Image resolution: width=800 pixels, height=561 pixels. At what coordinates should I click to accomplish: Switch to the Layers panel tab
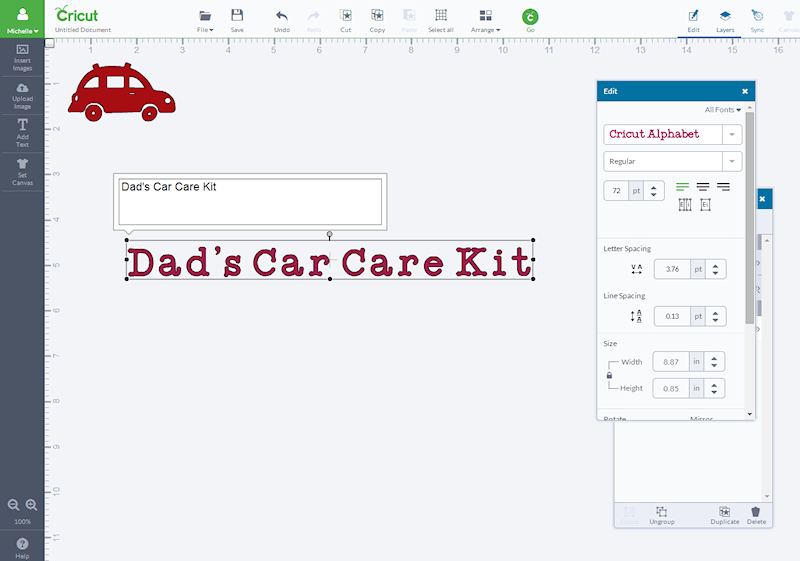(725, 21)
